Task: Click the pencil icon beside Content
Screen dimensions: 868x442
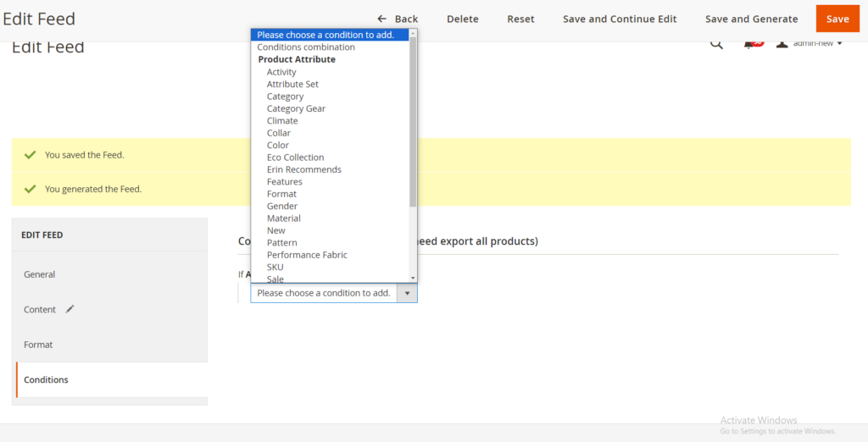Action: click(x=70, y=309)
